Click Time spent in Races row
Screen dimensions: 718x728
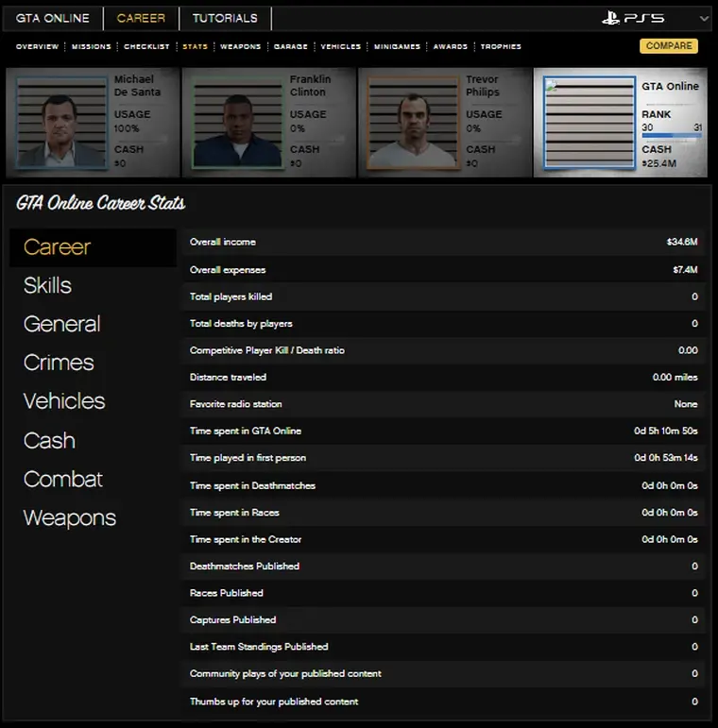(x=443, y=513)
